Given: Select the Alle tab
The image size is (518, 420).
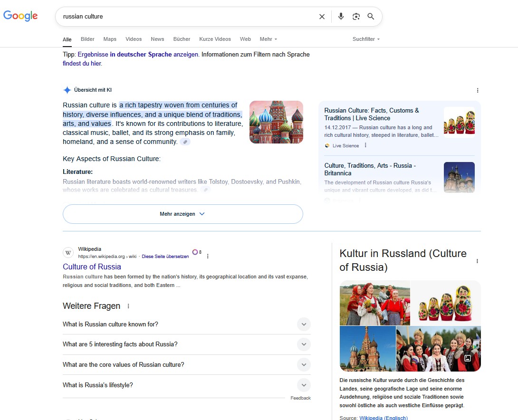Looking at the screenshot, I should click(67, 39).
